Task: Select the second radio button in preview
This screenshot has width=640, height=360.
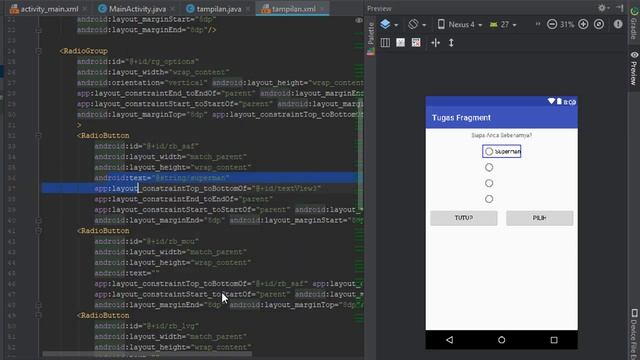Action: click(x=489, y=167)
